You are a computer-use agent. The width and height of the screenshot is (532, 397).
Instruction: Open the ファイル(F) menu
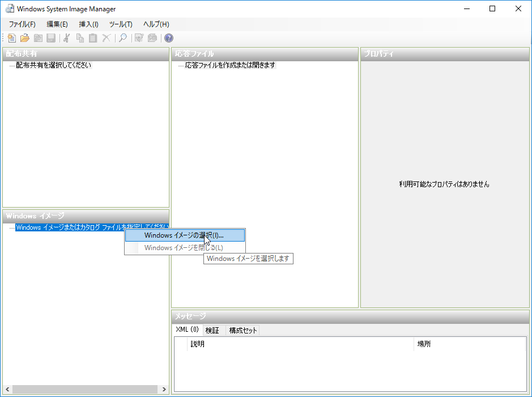(x=22, y=24)
